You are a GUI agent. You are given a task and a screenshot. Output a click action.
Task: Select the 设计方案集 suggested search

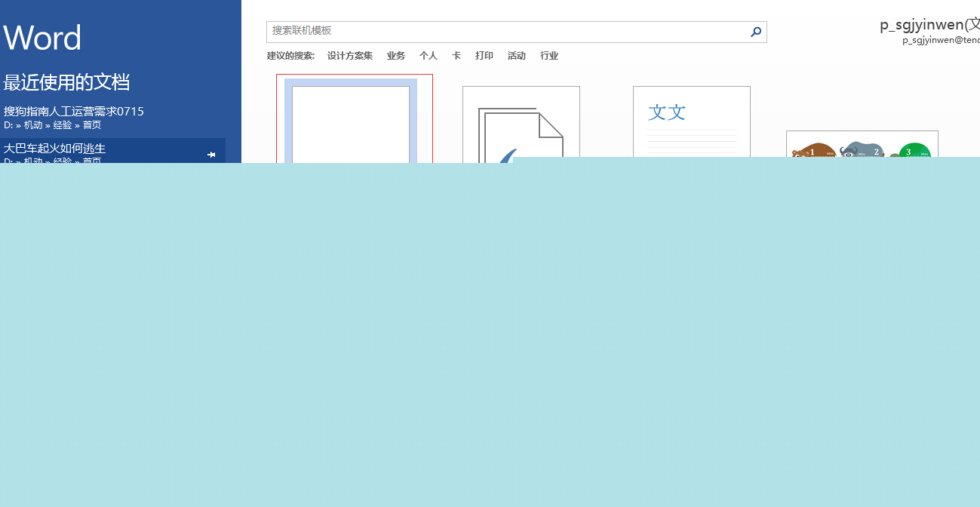pyautogui.click(x=350, y=56)
